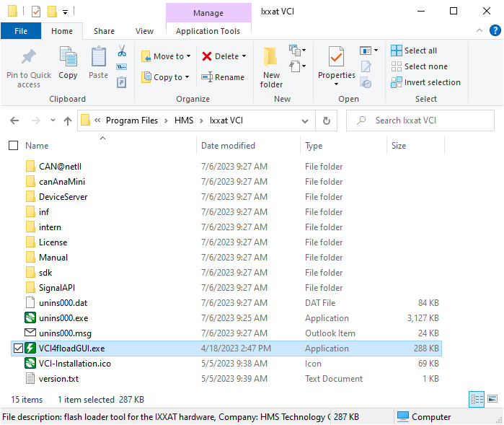This screenshot has height=425, width=504.
Task: Go to HMS folder in breadcrumb
Action: 184,121
